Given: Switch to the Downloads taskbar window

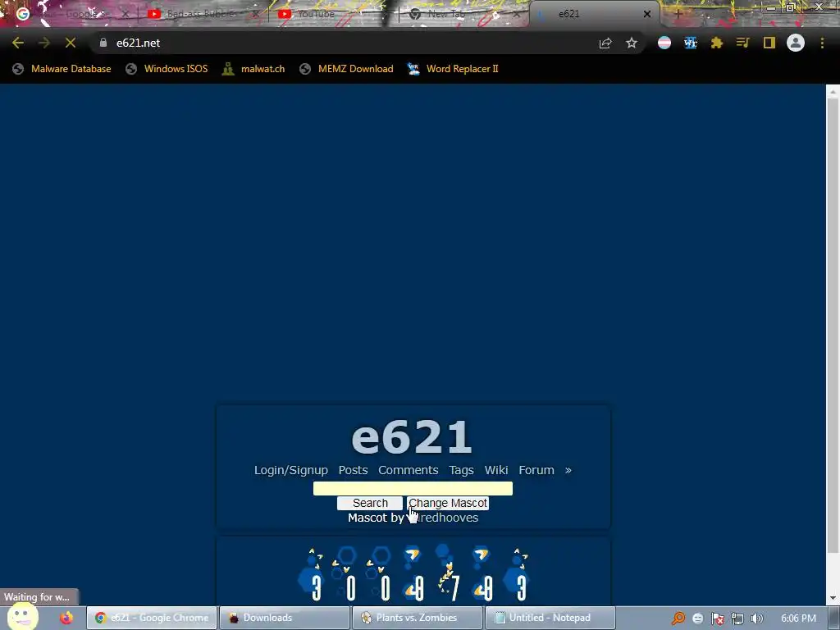Looking at the screenshot, I should point(284,618).
